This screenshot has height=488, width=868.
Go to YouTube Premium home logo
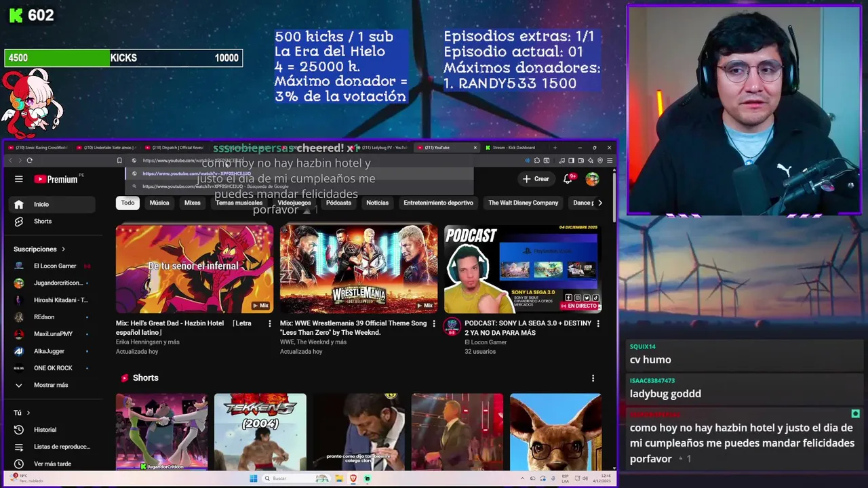[56, 179]
